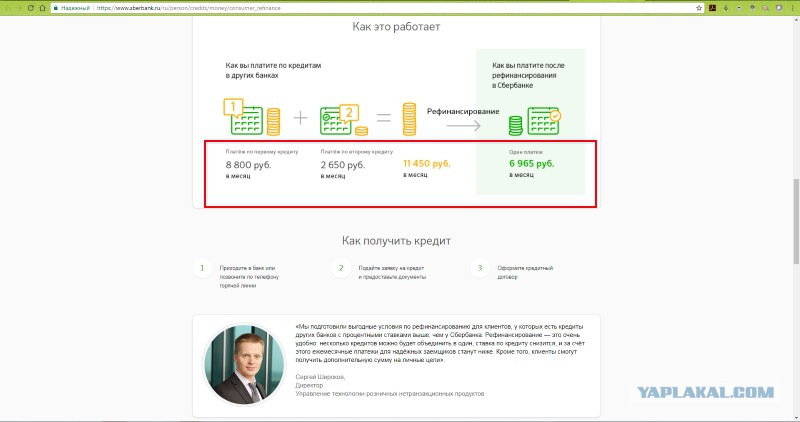Click the heading 'Как получить кредит'

coord(396,240)
